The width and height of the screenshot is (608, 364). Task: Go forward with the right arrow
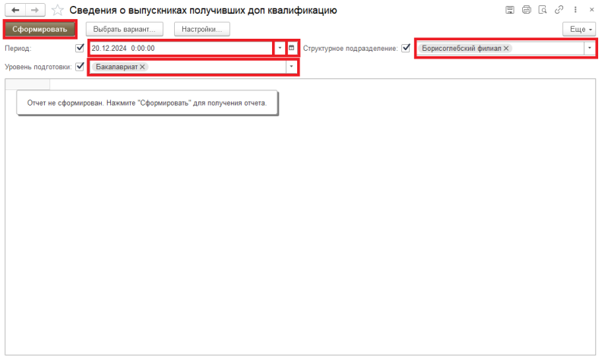pos(34,11)
